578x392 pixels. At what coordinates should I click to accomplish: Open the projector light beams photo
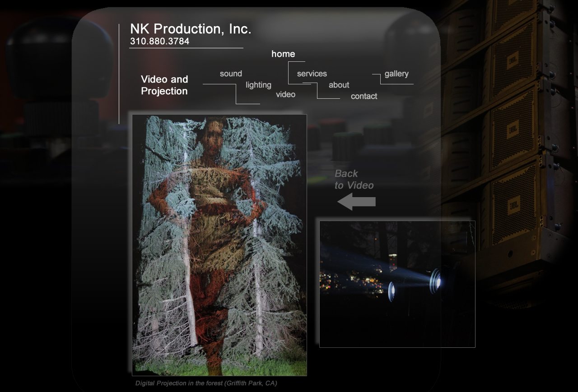click(397, 284)
